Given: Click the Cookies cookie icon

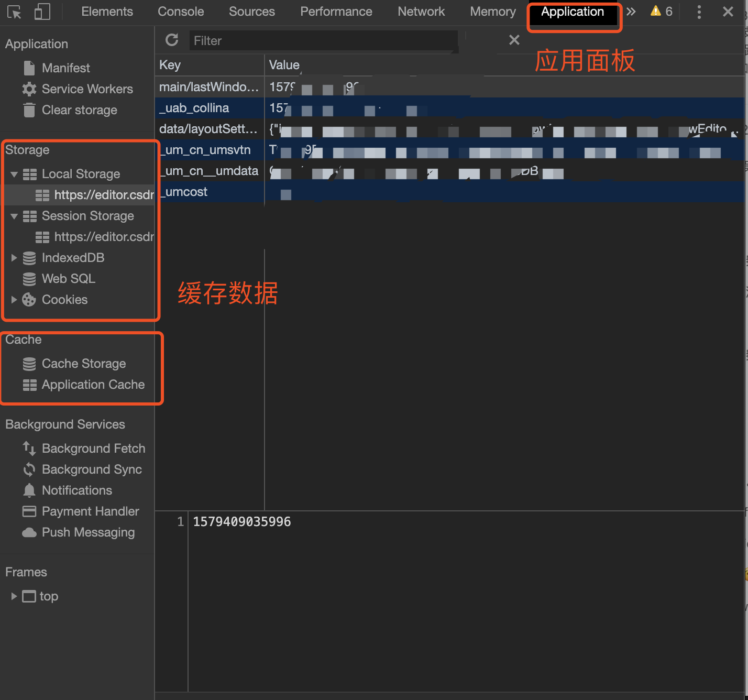Looking at the screenshot, I should pos(29,300).
